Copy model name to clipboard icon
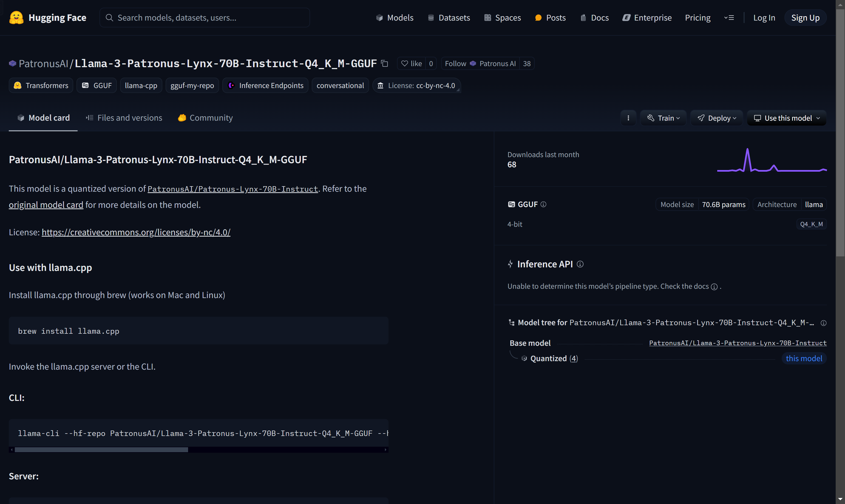 pyautogui.click(x=384, y=64)
